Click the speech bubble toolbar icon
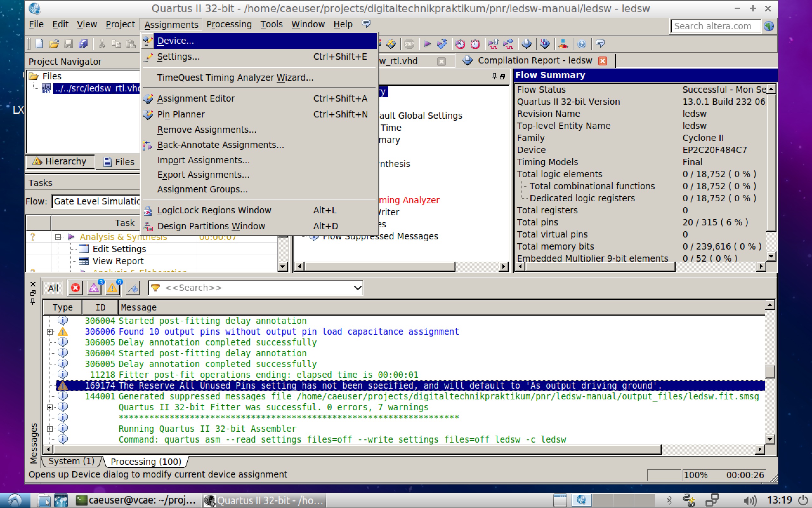This screenshot has height=508, width=812. tap(600, 44)
